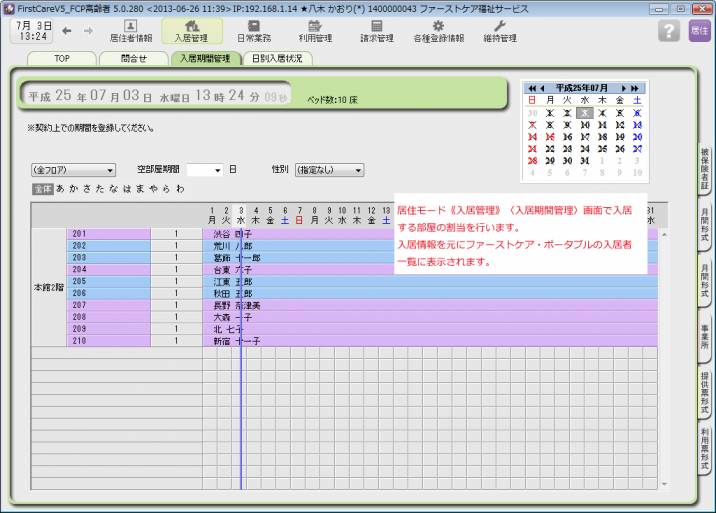Expand the (全フロア) floor dropdown
The width and height of the screenshot is (716, 513).
[x=74, y=170]
